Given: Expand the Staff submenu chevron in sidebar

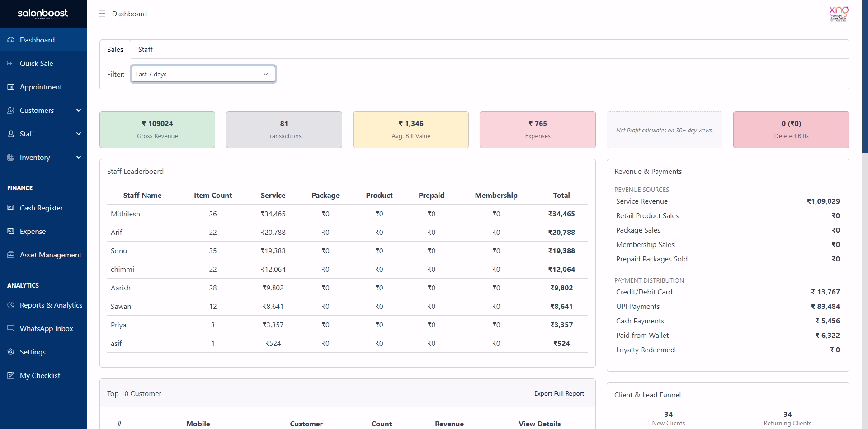Looking at the screenshot, I should (x=79, y=134).
